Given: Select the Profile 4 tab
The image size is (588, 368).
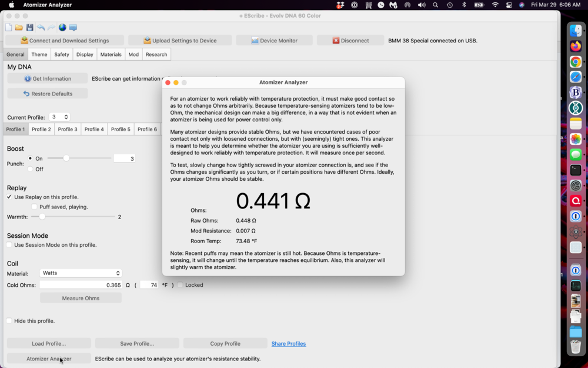Looking at the screenshot, I should click(94, 129).
